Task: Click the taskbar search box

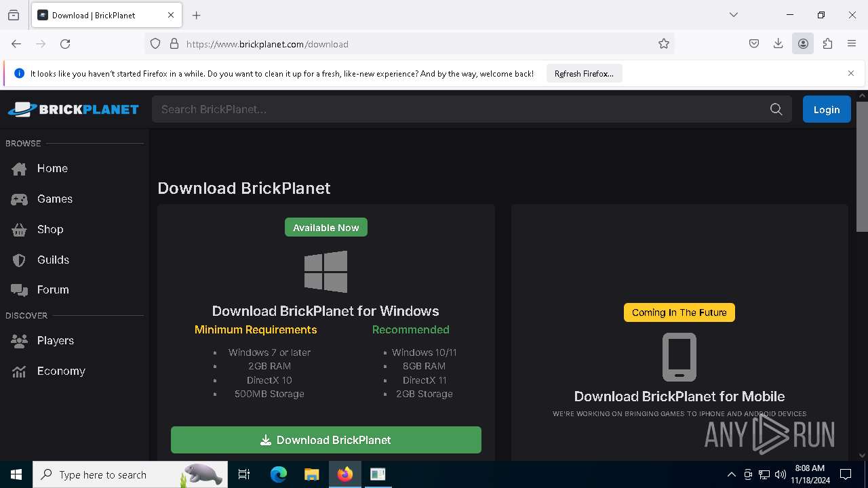Action: tap(130, 474)
